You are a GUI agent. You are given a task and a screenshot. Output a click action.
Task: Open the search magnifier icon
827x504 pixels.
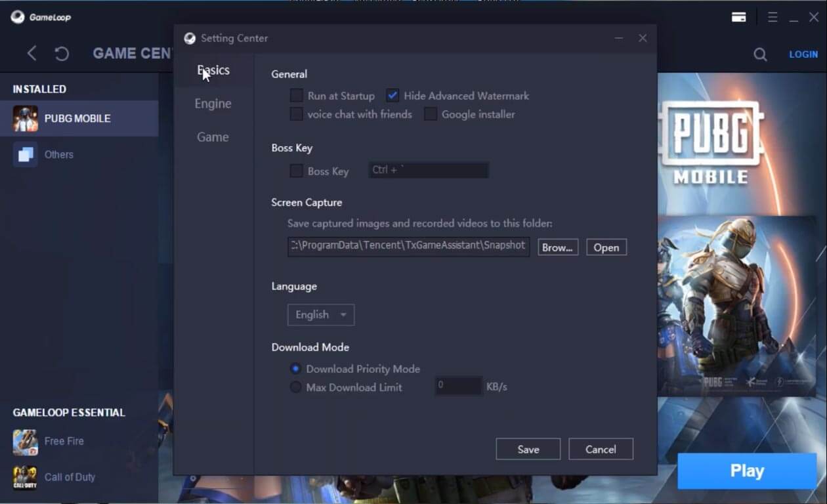tap(760, 54)
